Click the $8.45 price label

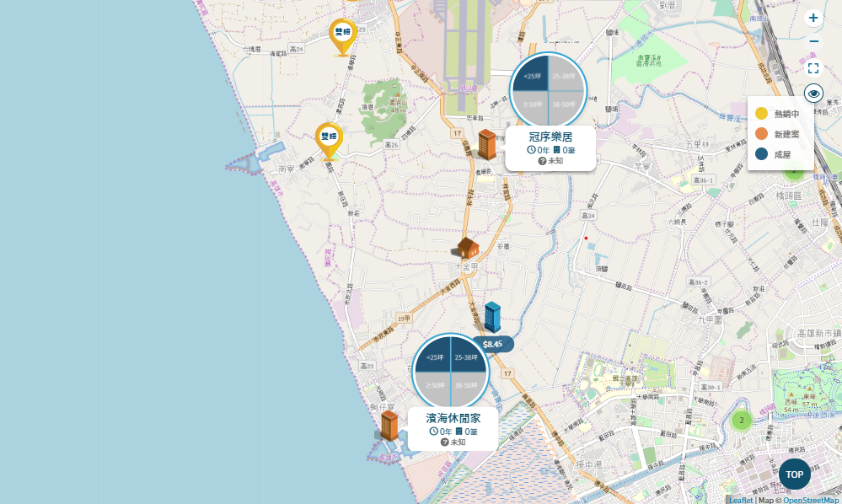tap(492, 344)
